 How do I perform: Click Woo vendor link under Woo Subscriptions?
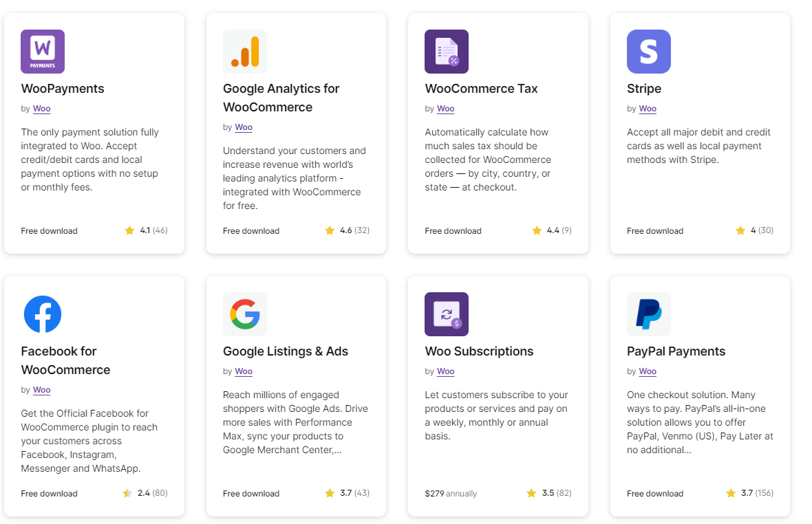coord(446,371)
